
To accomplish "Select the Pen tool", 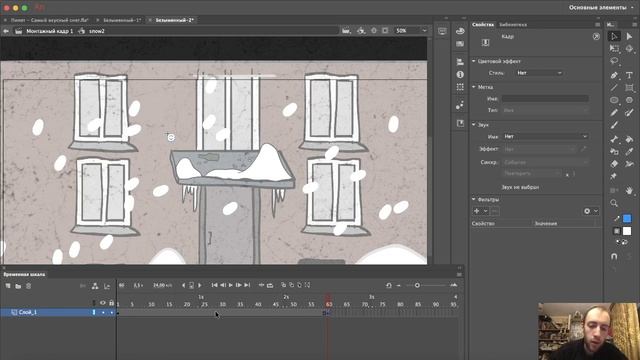I will click(x=614, y=75).
